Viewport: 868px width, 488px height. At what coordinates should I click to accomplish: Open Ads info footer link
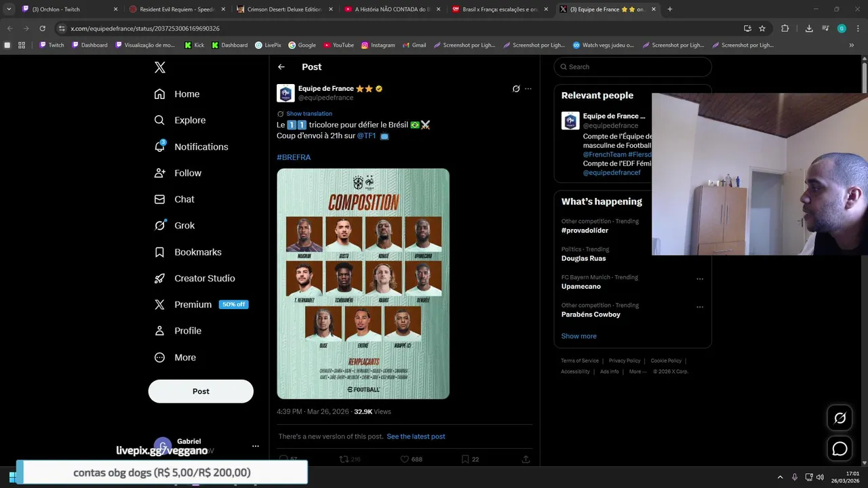click(x=610, y=371)
